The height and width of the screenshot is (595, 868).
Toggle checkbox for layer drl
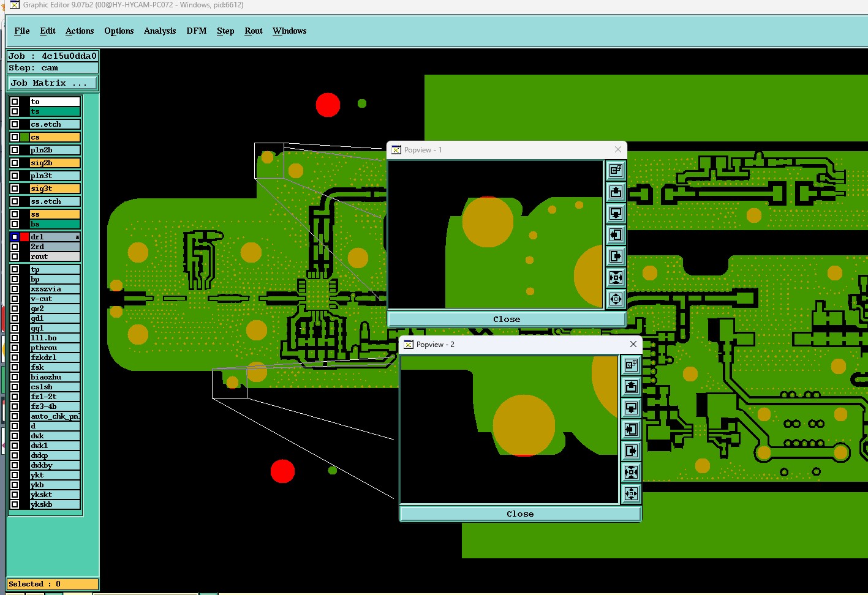pyautogui.click(x=15, y=237)
